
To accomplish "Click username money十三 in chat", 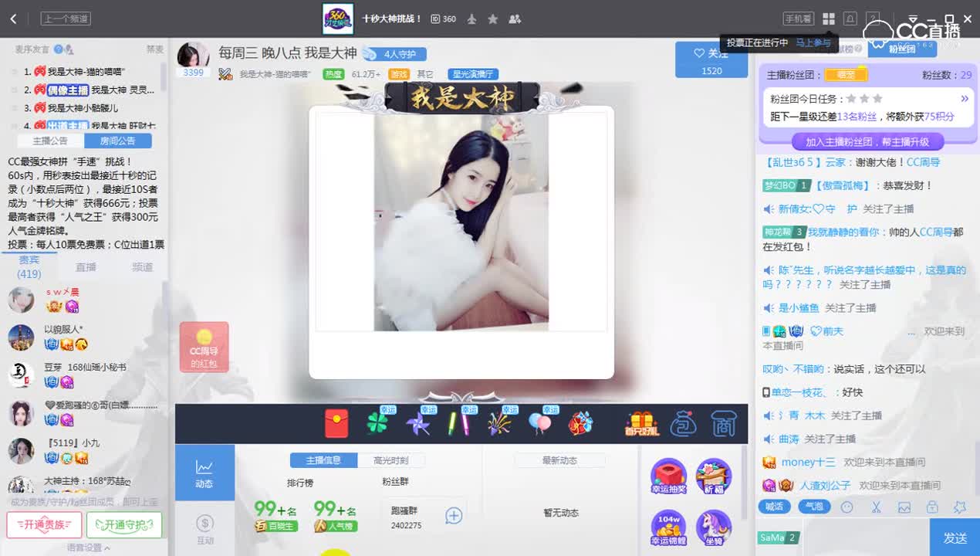I will 808,462.
